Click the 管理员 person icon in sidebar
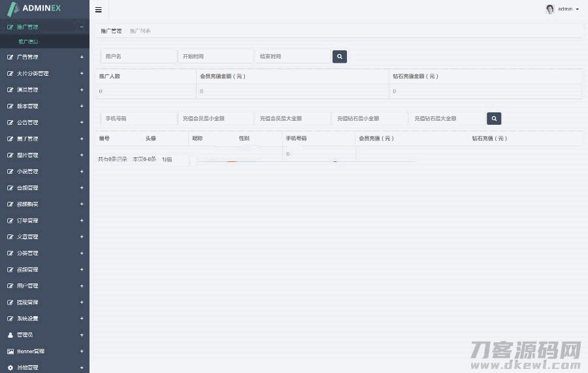588x373 pixels. pos(10,335)
